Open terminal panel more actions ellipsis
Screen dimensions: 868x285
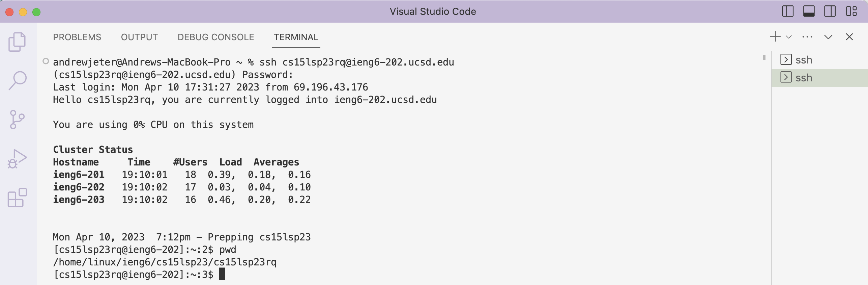pos(807,37)
